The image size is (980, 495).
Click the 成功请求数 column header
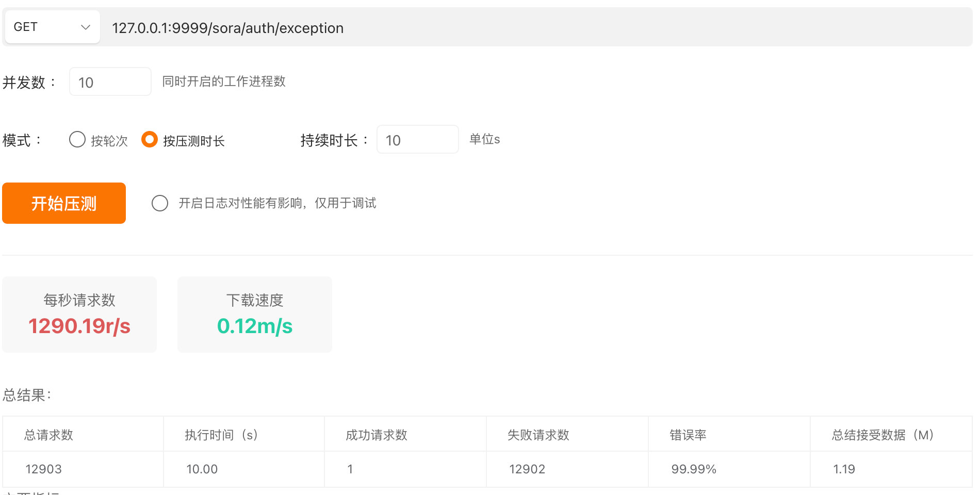(x=377, y=435)
